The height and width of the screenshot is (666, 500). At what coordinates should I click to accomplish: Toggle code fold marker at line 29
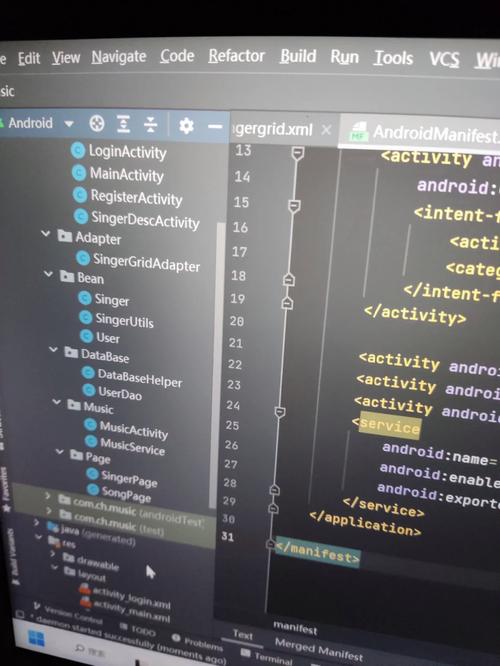coord(273,508)
